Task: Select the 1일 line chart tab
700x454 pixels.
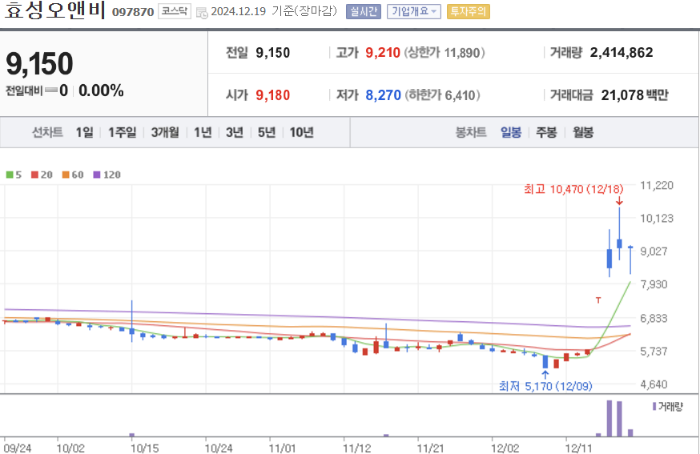Action: pyautogui.click(x=84, y=132)
